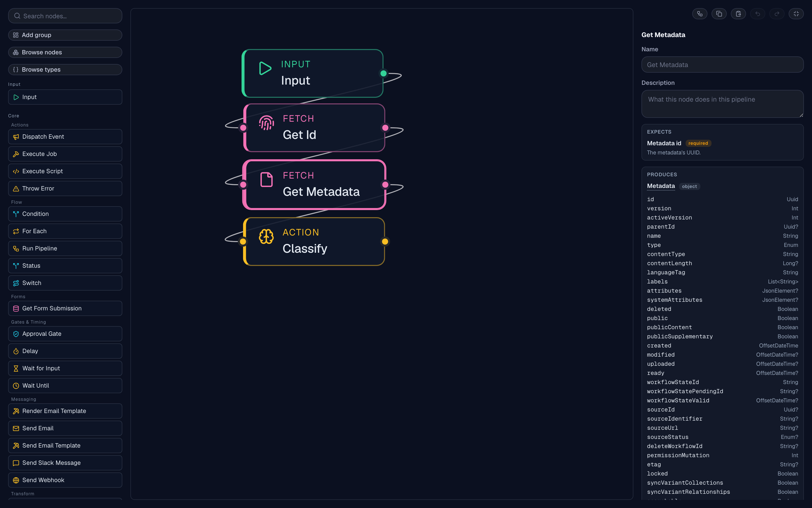Click the yellow input port of Classify
The height and width of the screenshot is (508, 812).
point(243,242)
